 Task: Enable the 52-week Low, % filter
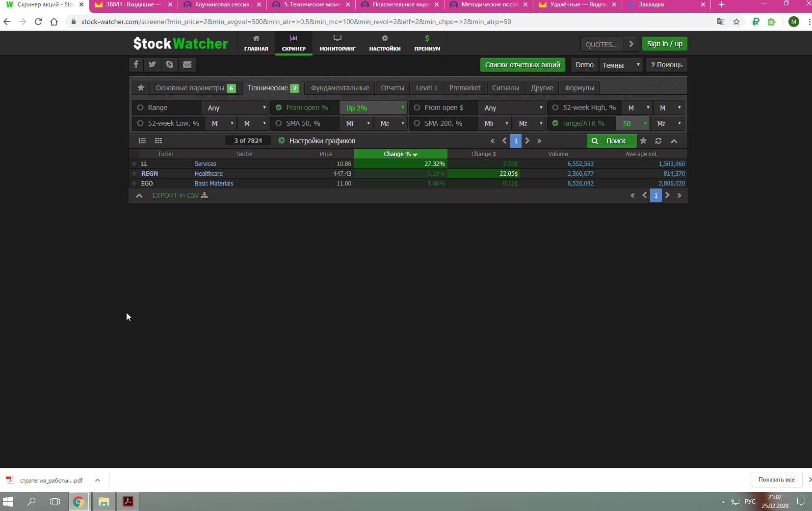(x=140, y=123)
